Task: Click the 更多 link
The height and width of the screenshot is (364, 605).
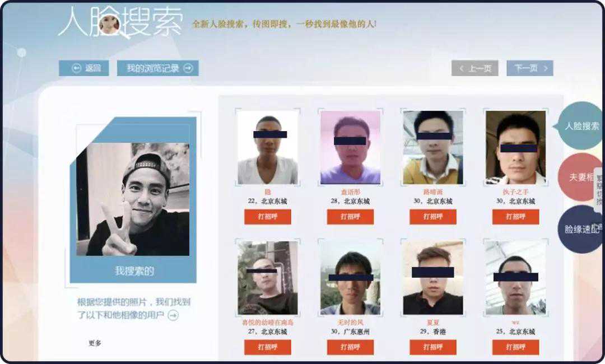Action: click(95, 343)
